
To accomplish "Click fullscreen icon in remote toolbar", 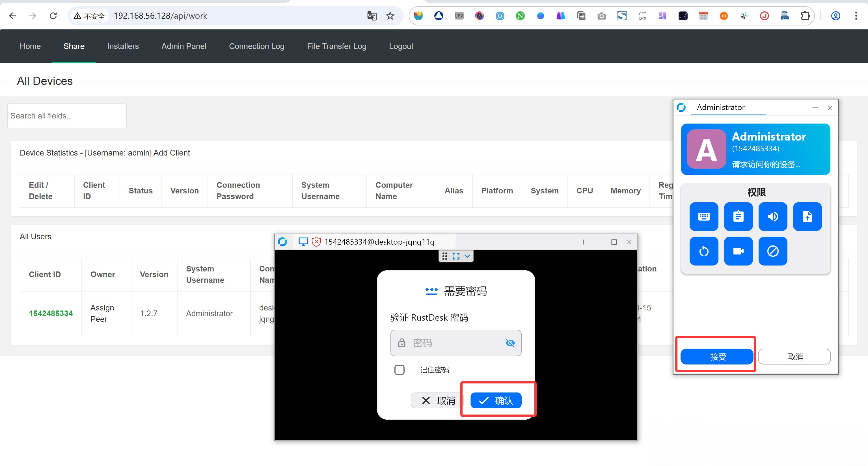I will [456, 256].
